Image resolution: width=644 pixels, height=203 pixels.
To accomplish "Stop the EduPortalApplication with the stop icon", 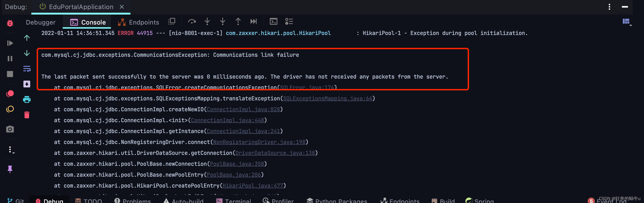I will pos(10,74).
